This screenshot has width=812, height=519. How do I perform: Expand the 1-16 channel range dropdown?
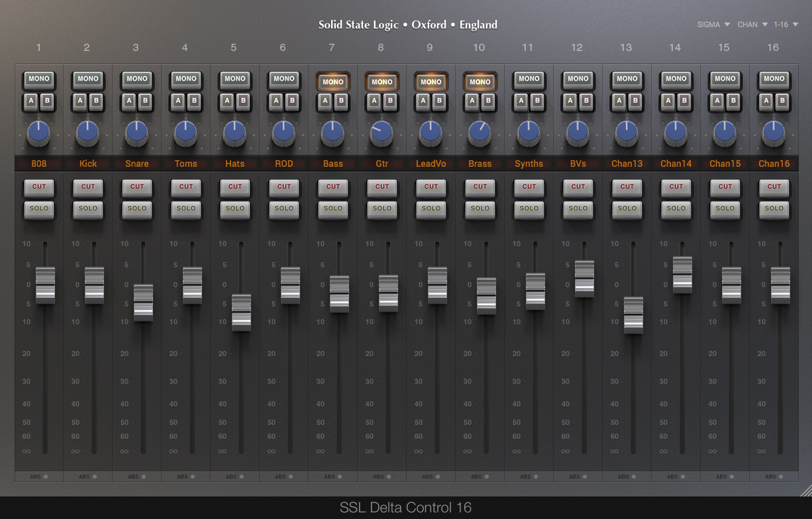(786, 24)
